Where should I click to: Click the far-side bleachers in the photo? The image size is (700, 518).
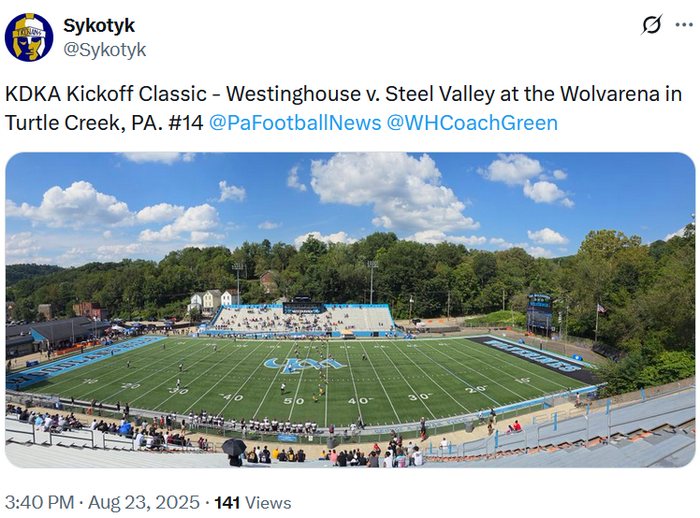pos(304,319)
